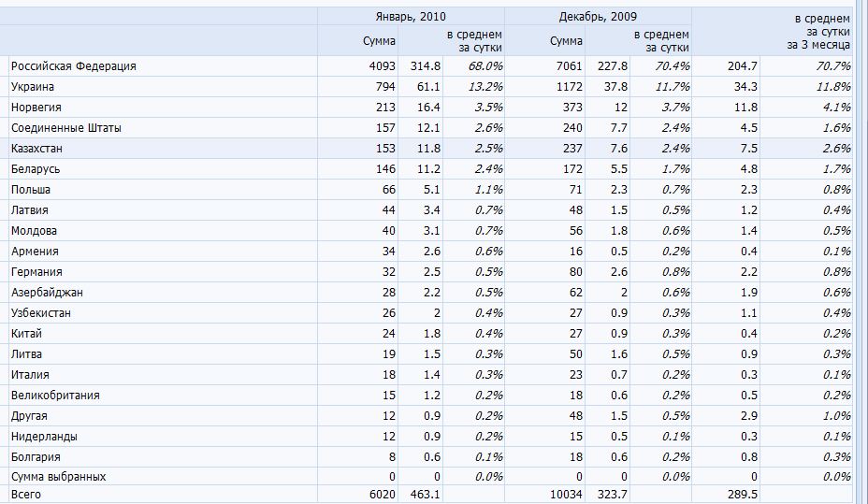
Task: Click the highlighted Казахстан row name
Action: pos(36,149)
